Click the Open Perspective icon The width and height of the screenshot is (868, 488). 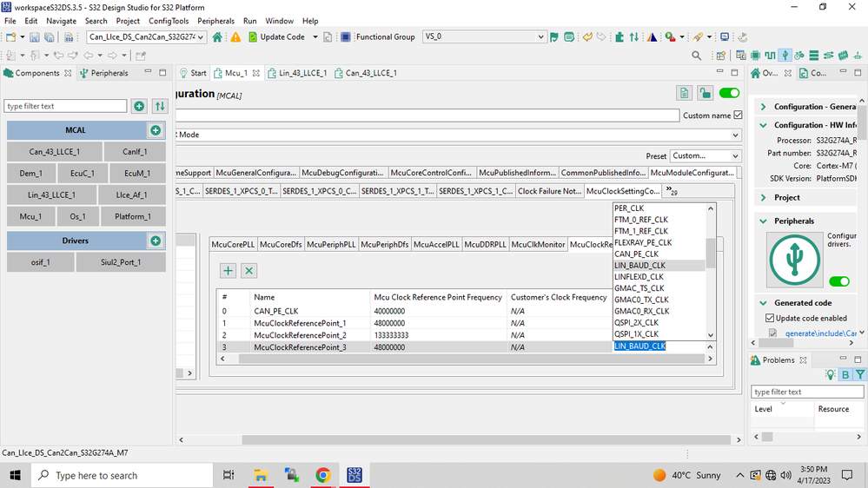721,56
